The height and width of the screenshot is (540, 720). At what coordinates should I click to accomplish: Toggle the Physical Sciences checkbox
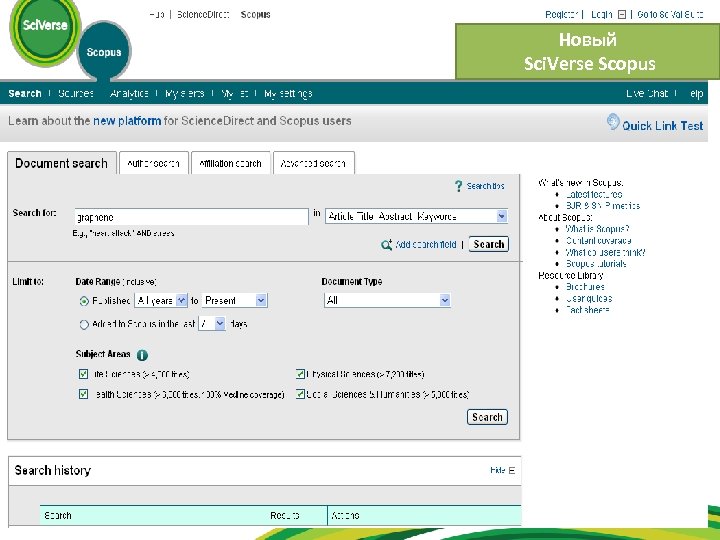click(300, 374)
